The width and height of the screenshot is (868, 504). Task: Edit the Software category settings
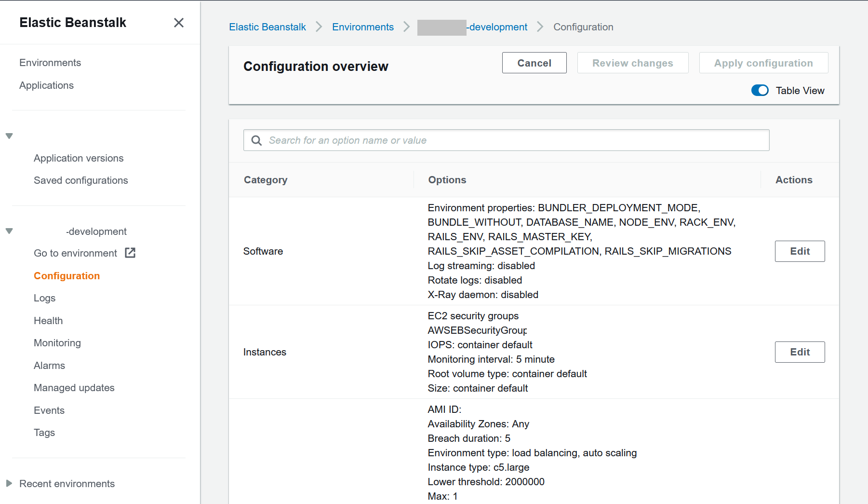(799, 251)
